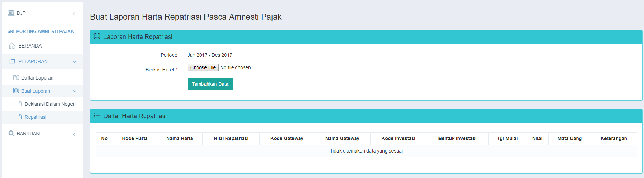
Task: Click the Nilai Repatriasi column header
Action: [x=231, y=138]
